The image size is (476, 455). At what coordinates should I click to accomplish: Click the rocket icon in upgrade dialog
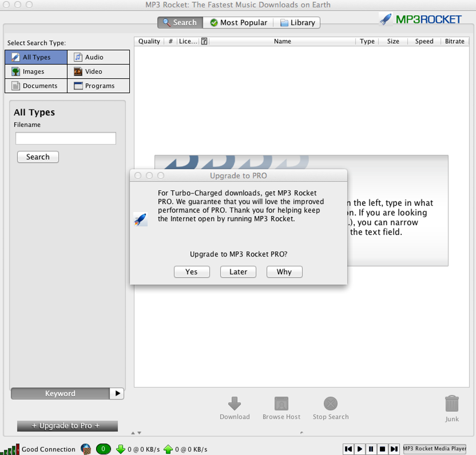coord(140,219)
